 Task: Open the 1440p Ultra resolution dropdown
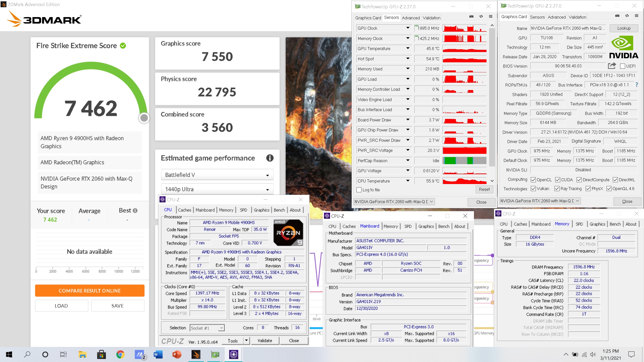217,189
